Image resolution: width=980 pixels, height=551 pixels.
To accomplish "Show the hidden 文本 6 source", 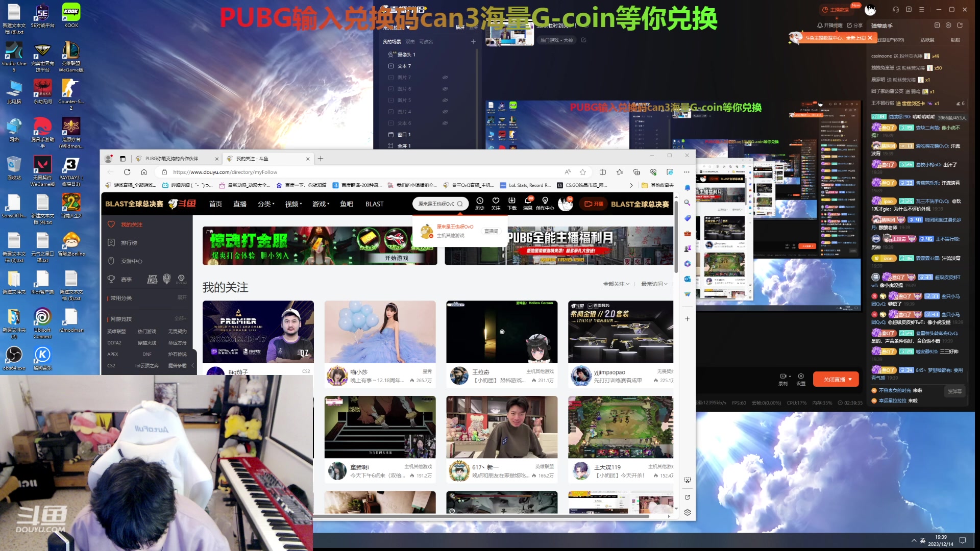I will pos(445,123).
